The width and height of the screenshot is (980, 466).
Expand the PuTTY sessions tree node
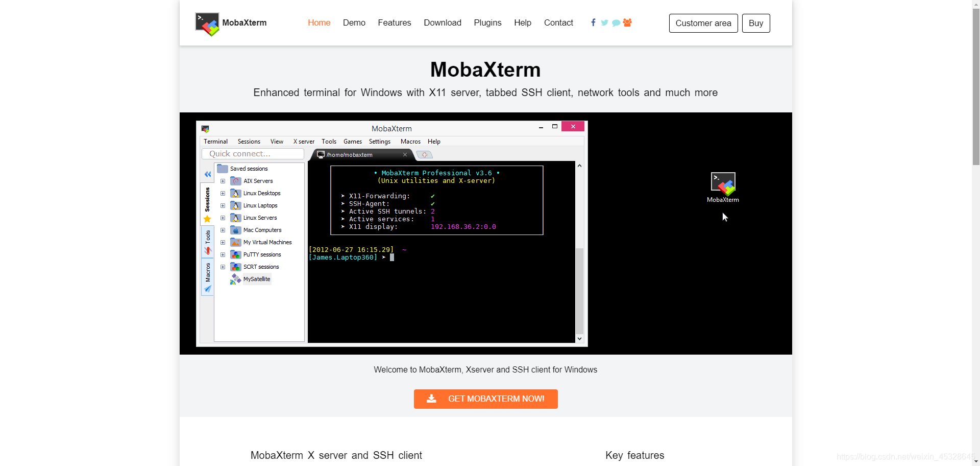coord(223,254)
